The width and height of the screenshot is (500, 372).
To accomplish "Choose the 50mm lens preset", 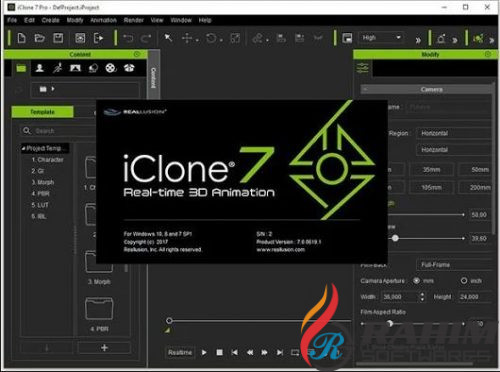I will (475, 170).
